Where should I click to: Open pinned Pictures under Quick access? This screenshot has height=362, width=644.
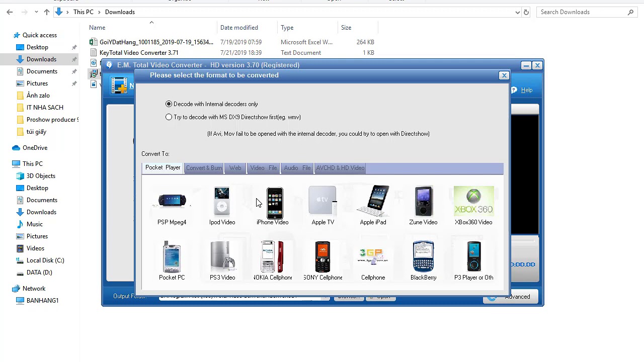tap(37, 83)
